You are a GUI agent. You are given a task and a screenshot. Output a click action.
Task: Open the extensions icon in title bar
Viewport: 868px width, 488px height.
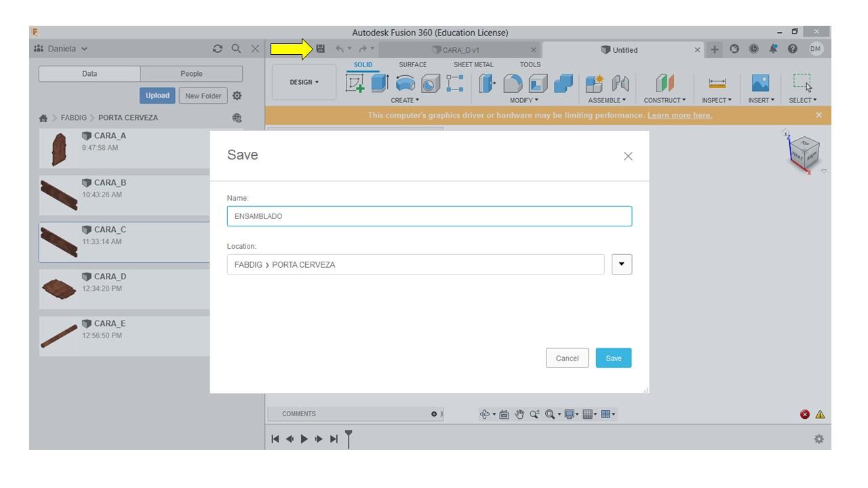click(735, 49)
